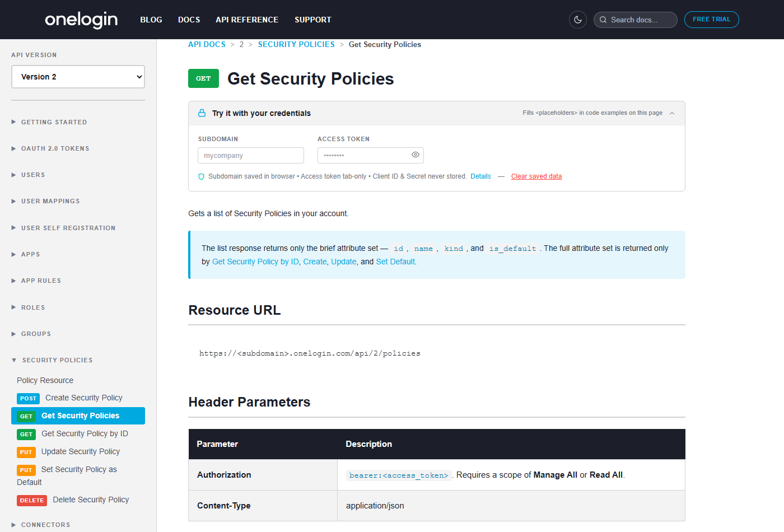The image size is (784, 532).
Task: Show access token with eye icon
Action: pos(416,155)
